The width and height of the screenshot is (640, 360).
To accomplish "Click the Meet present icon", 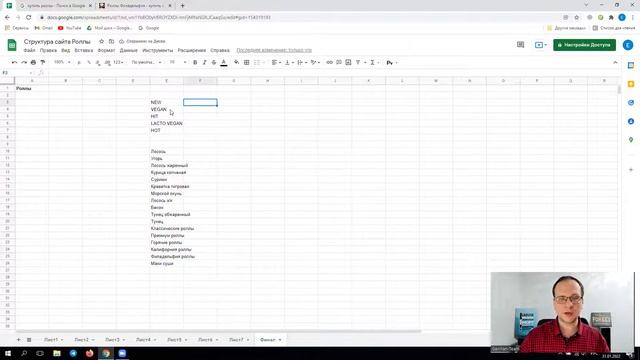I will pyautogui.click(x=540, y=45).
